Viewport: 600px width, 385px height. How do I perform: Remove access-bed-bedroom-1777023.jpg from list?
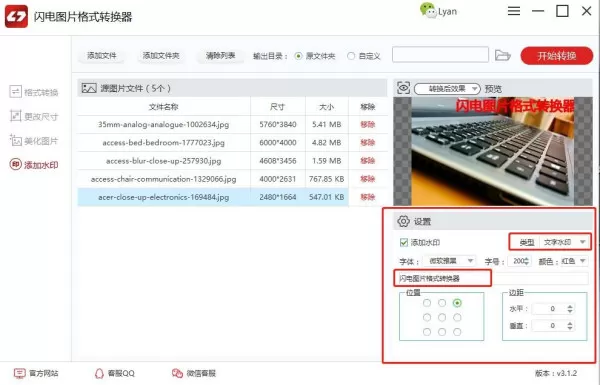(x=367, y=142)
